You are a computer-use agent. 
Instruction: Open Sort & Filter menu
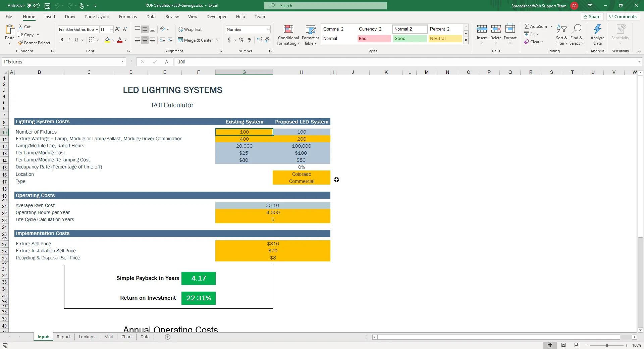(561, 35)
